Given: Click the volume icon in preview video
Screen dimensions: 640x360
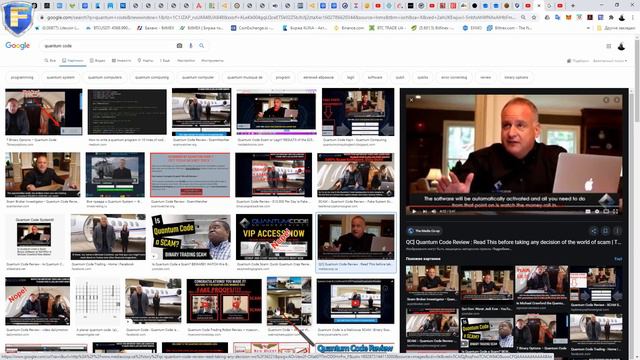Looking at the screenshot, I should [x=433, y=211].
